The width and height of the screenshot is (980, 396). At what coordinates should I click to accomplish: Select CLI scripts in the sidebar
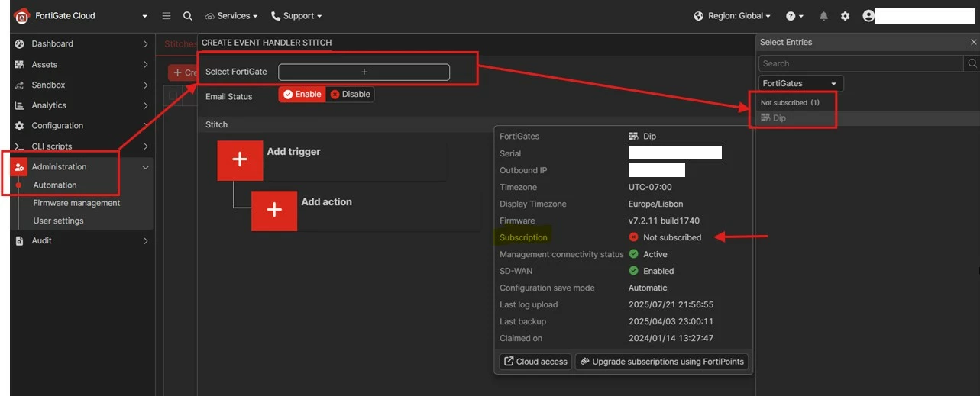click(x=52, y=146)
